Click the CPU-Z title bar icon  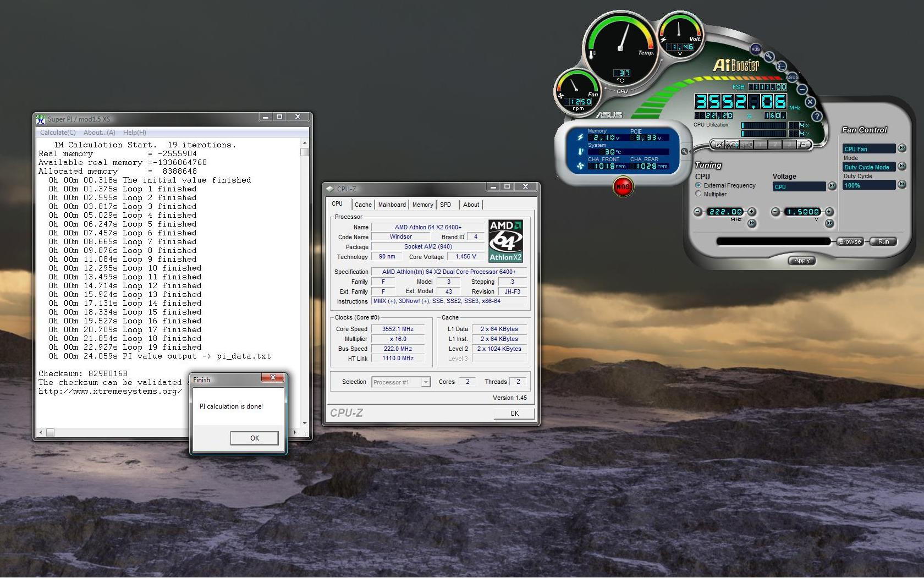point(330,189)
